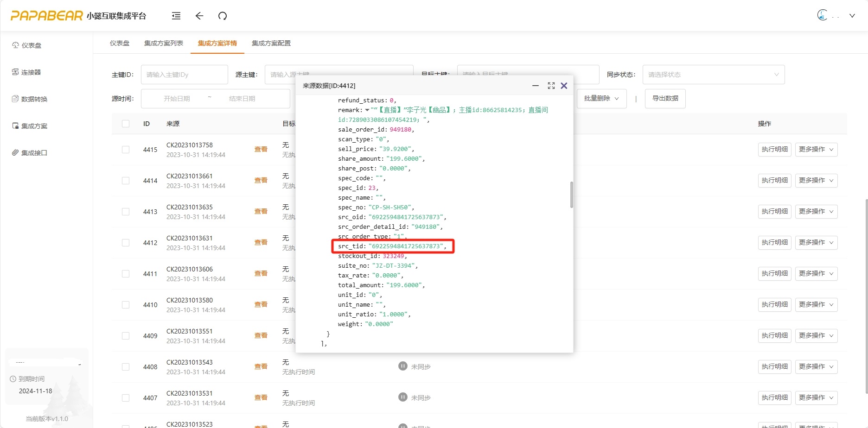The image size is (868, 428).
Task: Select the checkbox for row 4412
Action: point(126,243)
